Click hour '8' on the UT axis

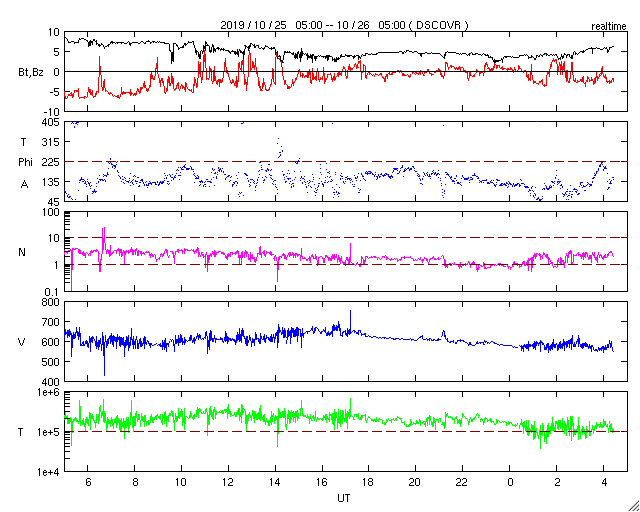[x=135, y=482]
